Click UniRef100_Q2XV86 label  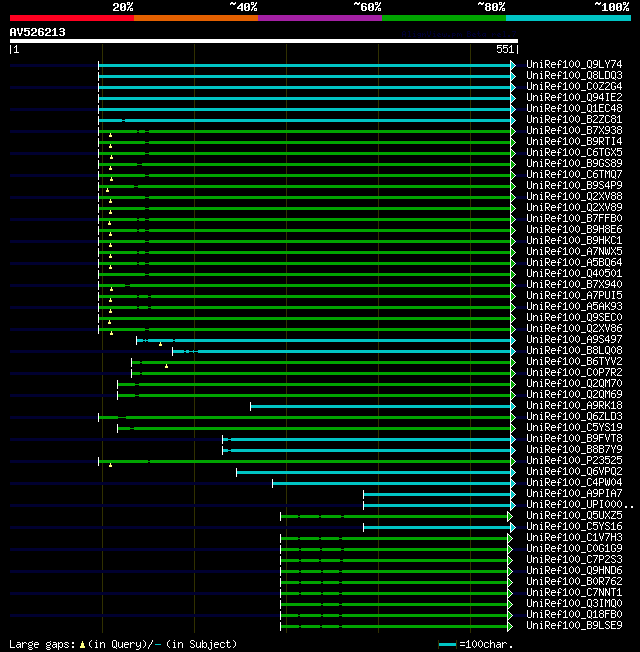tap(574, 328)
